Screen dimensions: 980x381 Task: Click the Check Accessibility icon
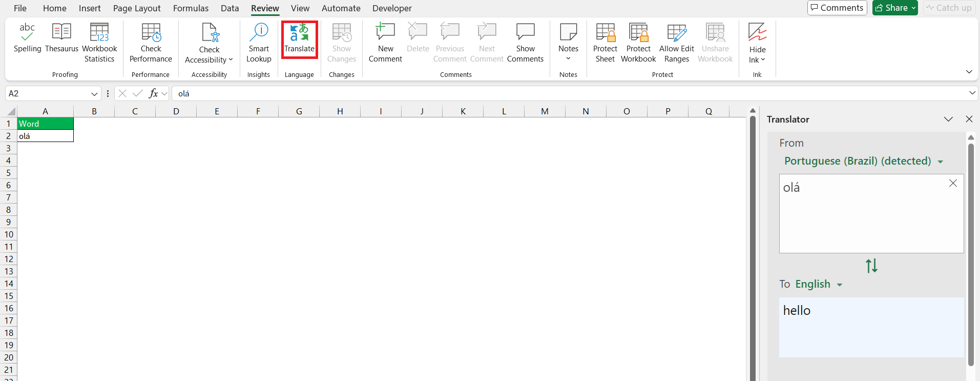210,32
